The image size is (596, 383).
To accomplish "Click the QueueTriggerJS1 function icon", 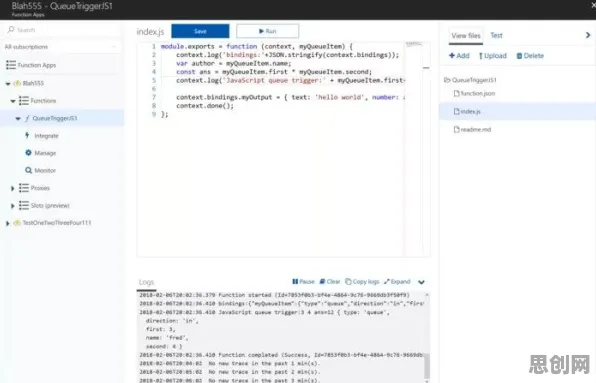I will pos(27,118).
